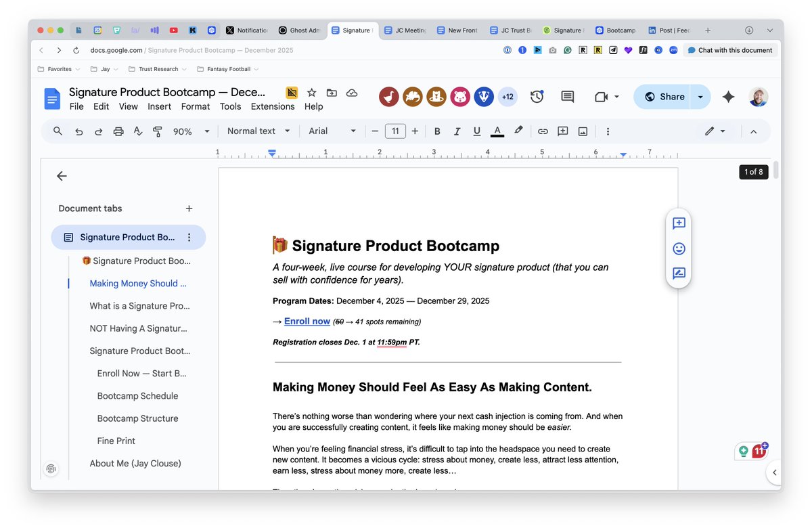
Task: Select the Bootcamp Schedule heading in document tabs
Action: pyautogui.click(x=137, y=395)
